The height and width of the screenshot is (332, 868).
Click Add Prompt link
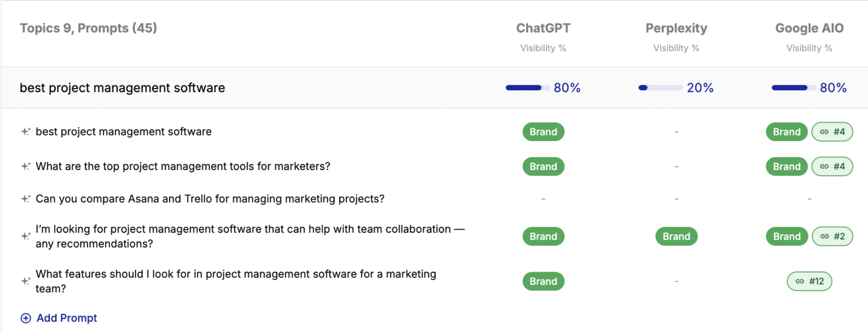pyautogui.click(x=67, y=318)
